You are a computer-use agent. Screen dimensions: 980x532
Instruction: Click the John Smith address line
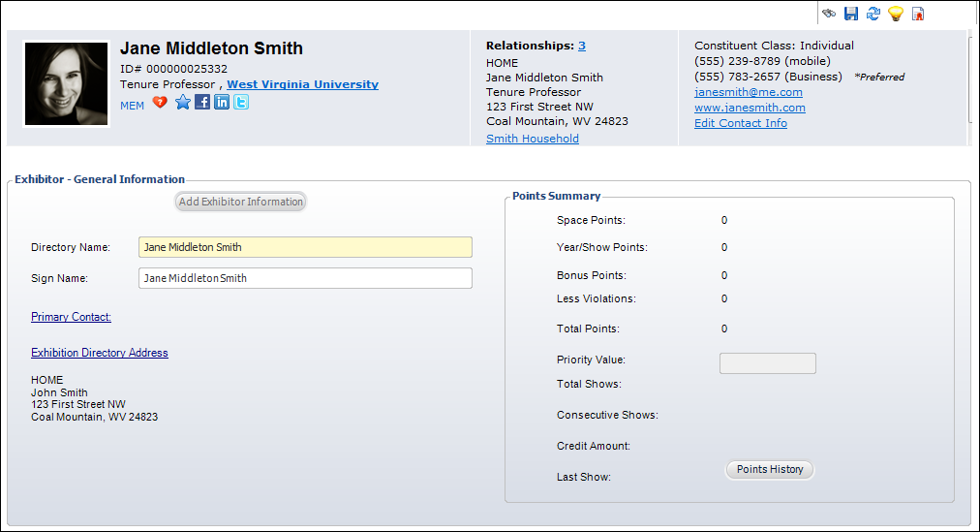click(59, 392)
